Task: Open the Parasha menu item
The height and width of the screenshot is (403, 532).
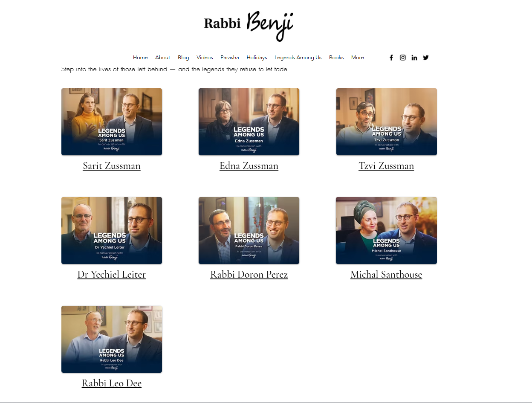Action: (230, 58)
